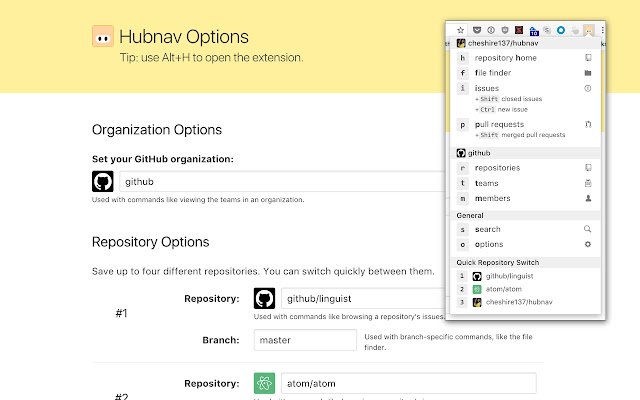Bookmark the page with the star icon
Viewport: 640px width, 400px height.
(x=460, y=30)
